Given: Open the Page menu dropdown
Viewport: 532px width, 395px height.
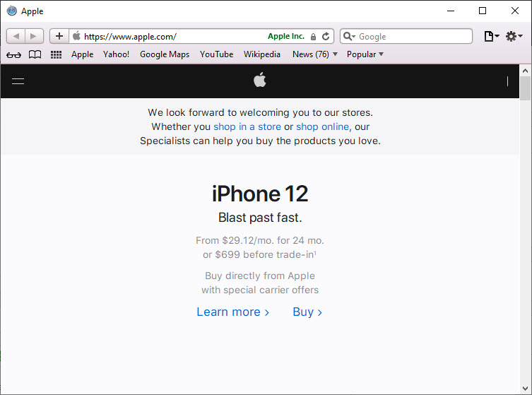Looking at the screenshot, I should [x=491, y=36].
